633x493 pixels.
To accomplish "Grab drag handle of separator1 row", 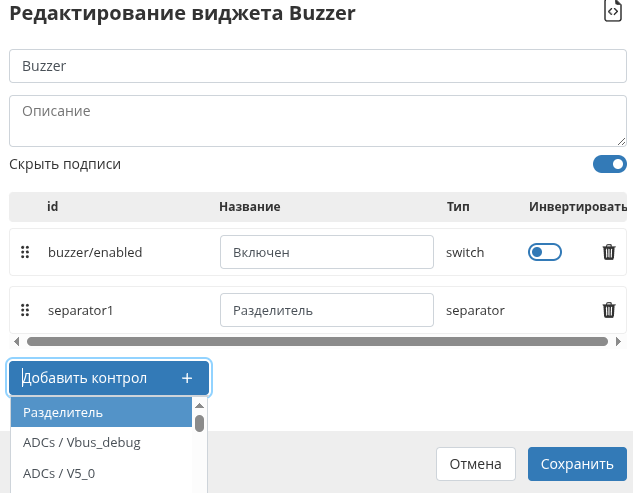I will coord(25,310).
